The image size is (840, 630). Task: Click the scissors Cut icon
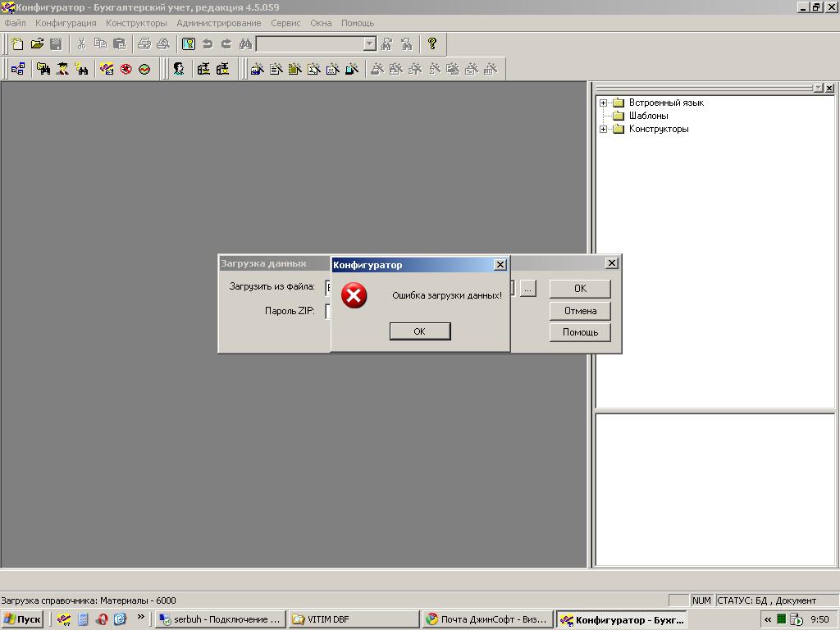tap(81, 44)
